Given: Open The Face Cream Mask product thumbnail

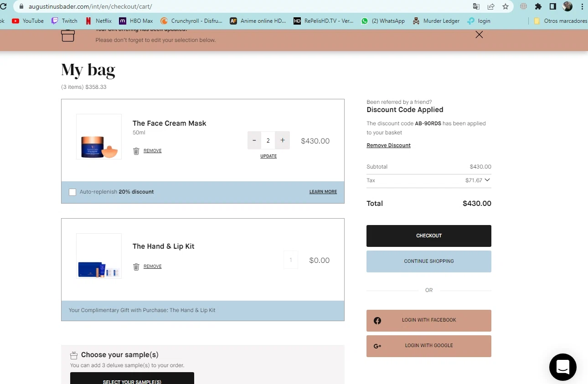Looking at the screenshot, I should (99, 137).
